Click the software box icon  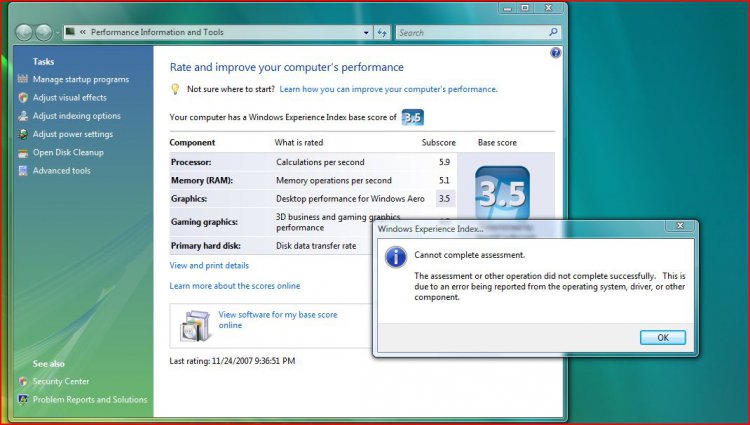click(x=195, y=326)
